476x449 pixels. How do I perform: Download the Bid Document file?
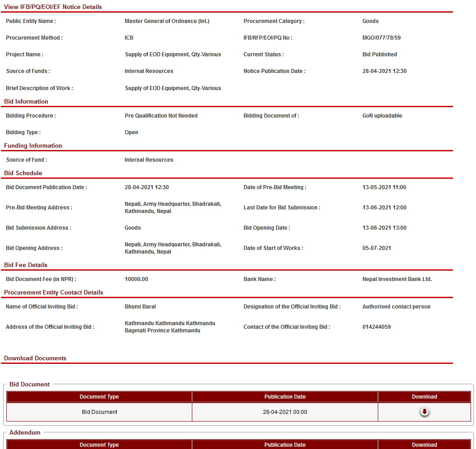coord(424,412)
